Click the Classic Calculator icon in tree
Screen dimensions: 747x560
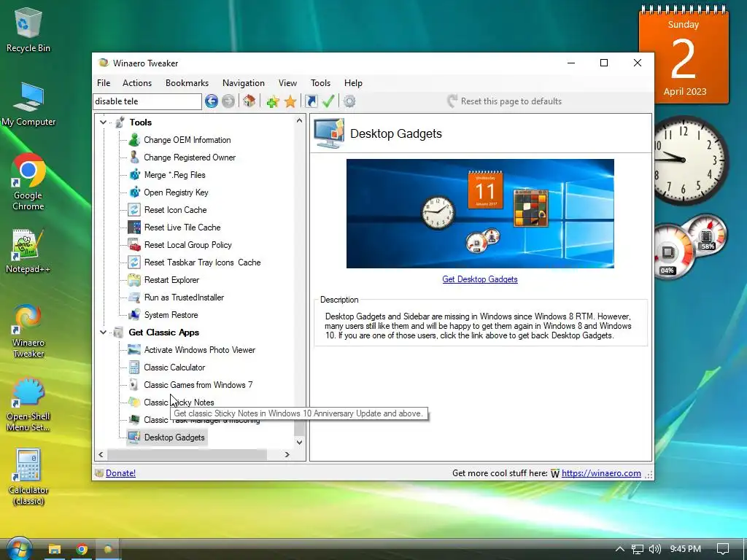(134, 367)
